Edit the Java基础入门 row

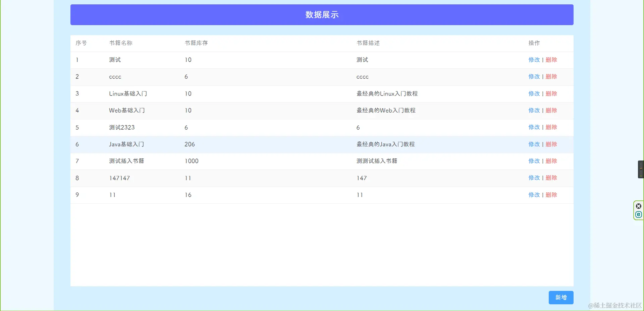click(x=534, y=144)
